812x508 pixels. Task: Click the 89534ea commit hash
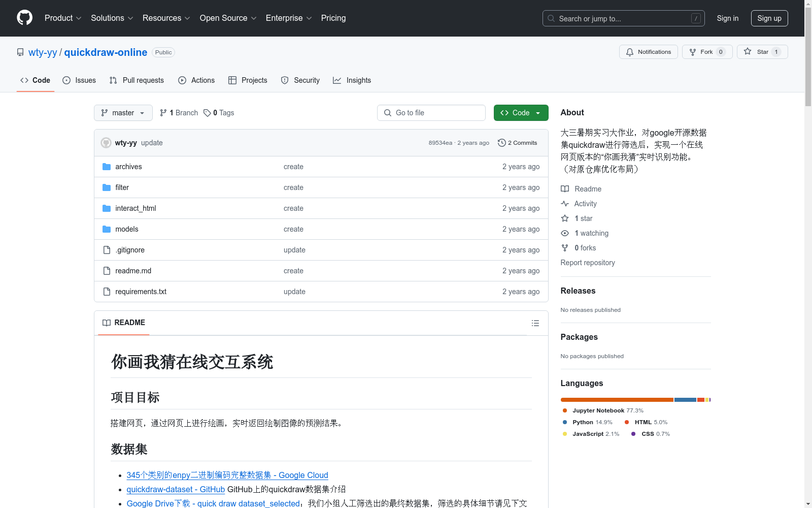pos(440,143)
